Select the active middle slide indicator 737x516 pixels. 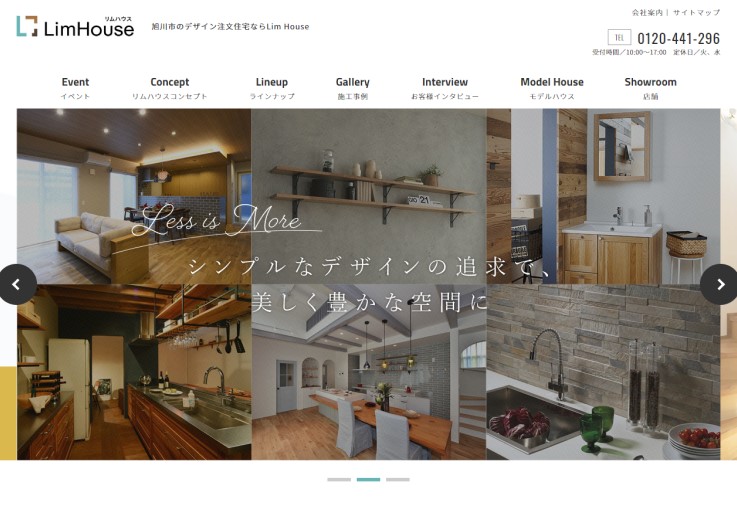368,479
